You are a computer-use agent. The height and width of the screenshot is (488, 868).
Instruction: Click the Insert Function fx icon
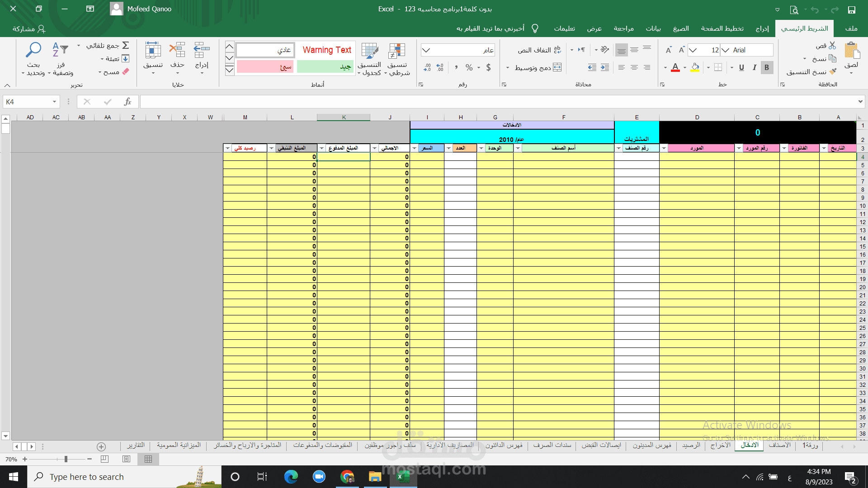[127, 102]
